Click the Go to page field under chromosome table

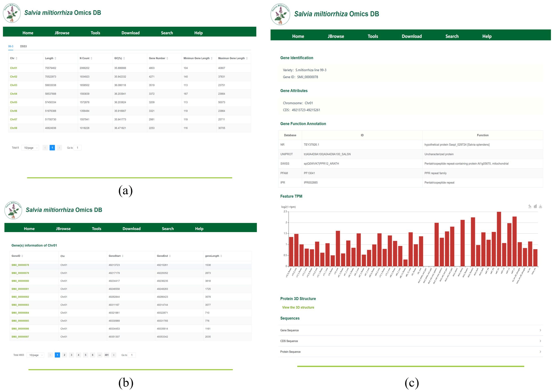(78, 148)
